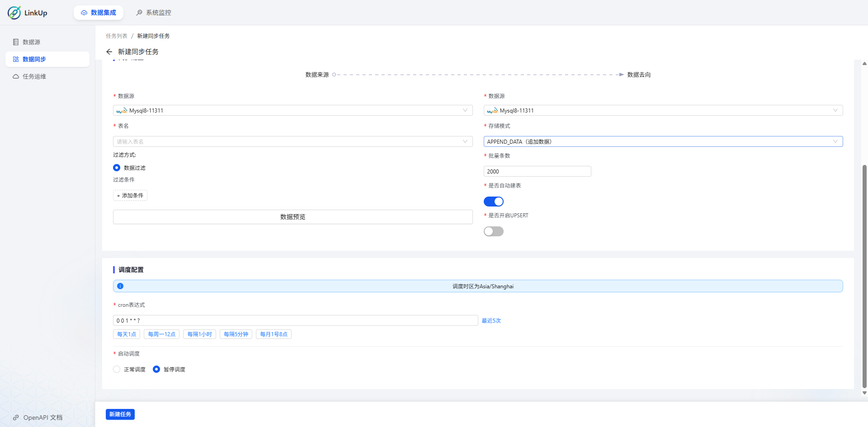Click the 最近5次 link
The width and height of the screenshot is (868, 427).
[x=491, y=320]
